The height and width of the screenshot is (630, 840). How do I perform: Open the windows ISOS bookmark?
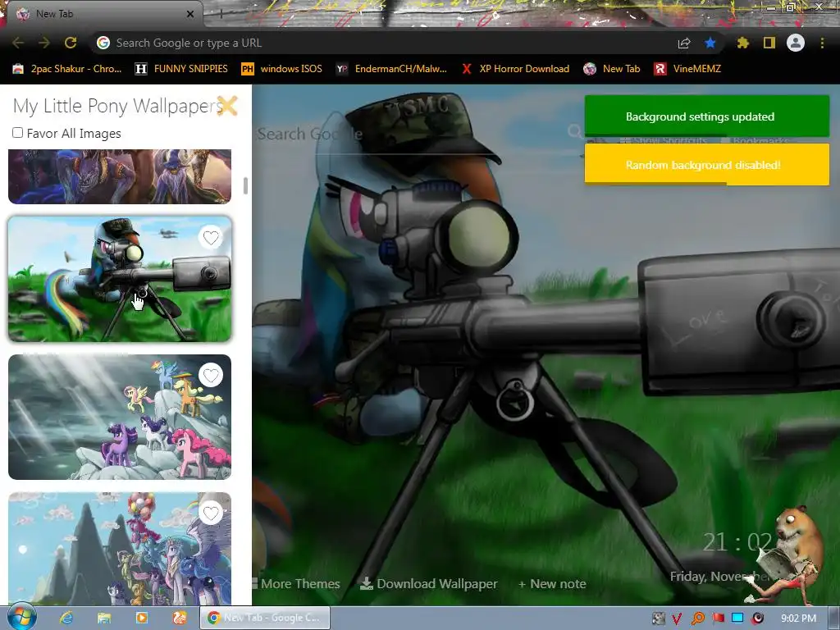(x=282, y=69)
